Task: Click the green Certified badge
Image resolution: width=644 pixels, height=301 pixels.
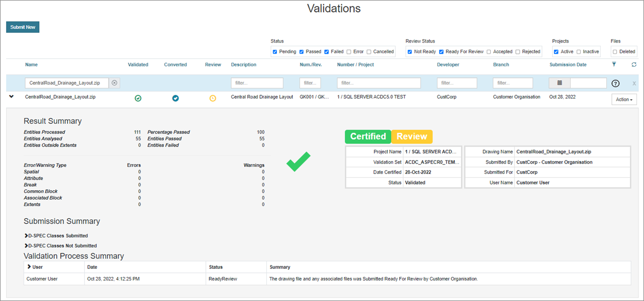Action: 368,136
